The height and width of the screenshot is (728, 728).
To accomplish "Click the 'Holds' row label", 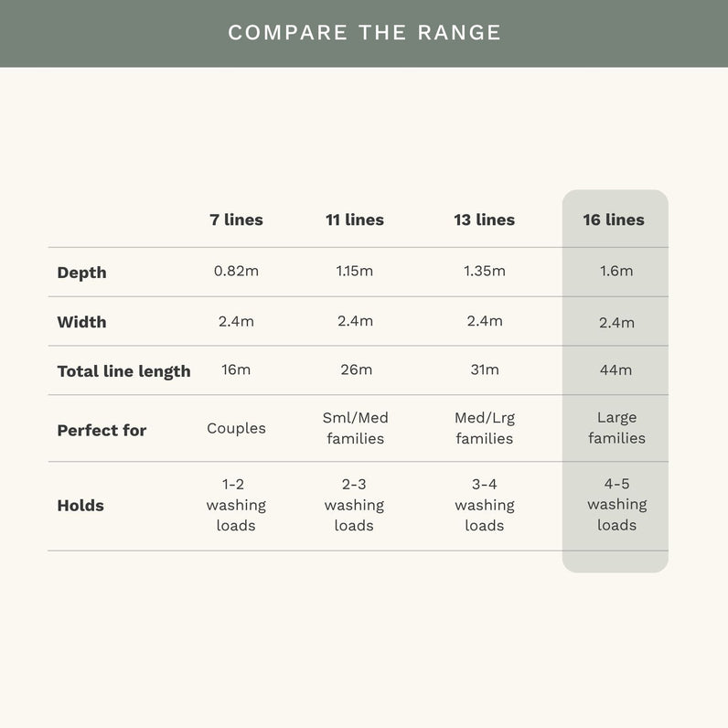I will coord(80,505).
